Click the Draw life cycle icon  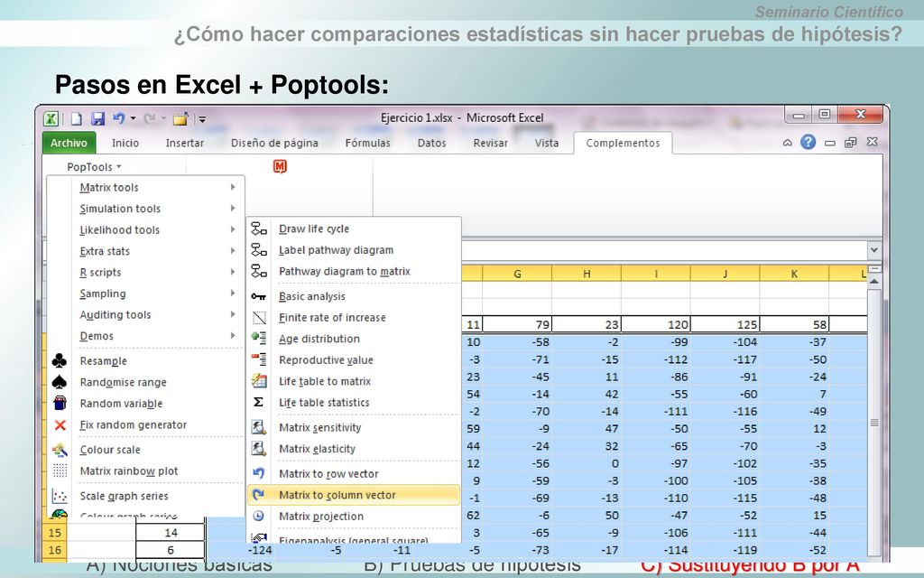click(x=259, y=228)
